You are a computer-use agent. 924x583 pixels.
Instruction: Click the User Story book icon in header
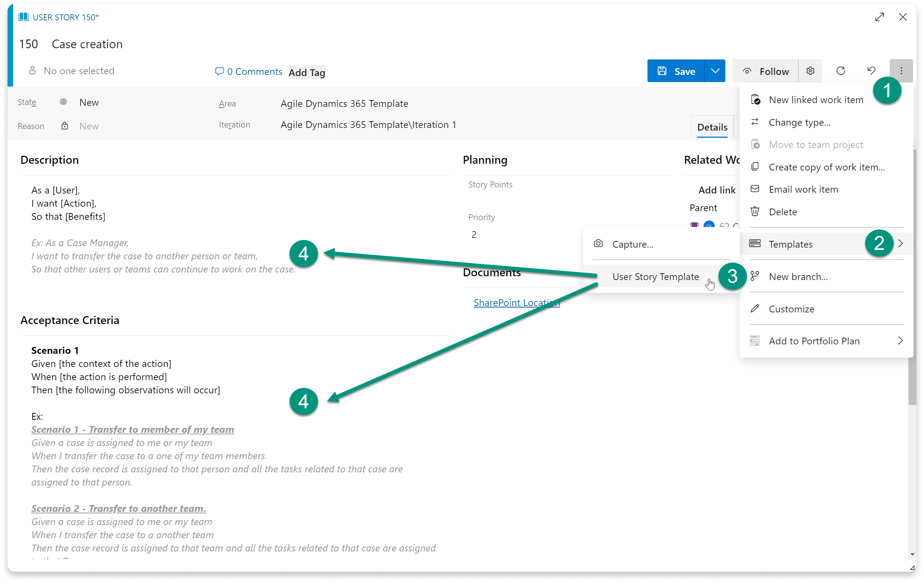(23, 17)
